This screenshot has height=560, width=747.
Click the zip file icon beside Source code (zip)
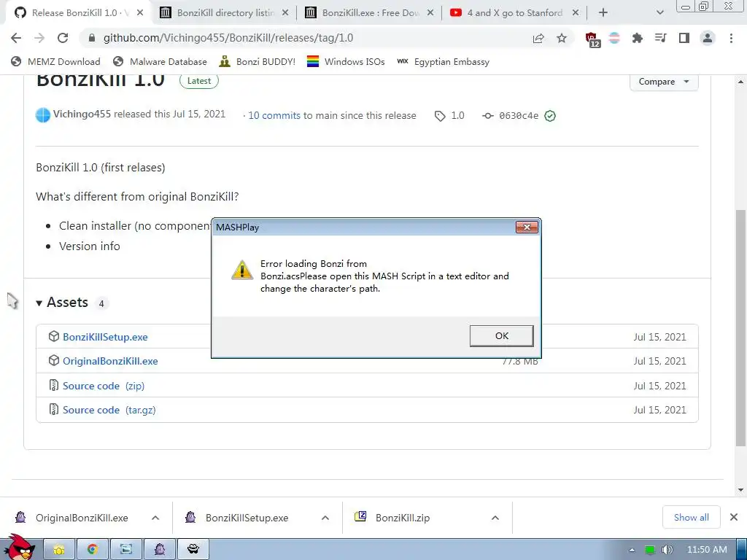(x=54, y=385)
